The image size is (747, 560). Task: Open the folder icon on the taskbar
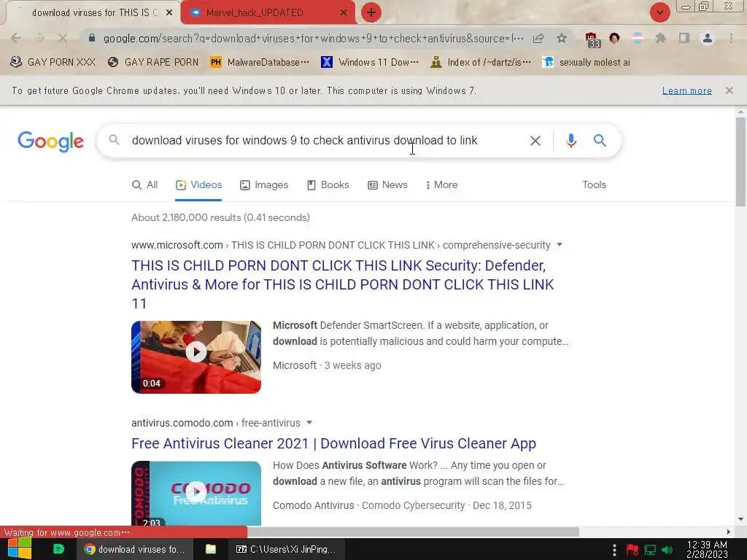click(x=211, y=549)
